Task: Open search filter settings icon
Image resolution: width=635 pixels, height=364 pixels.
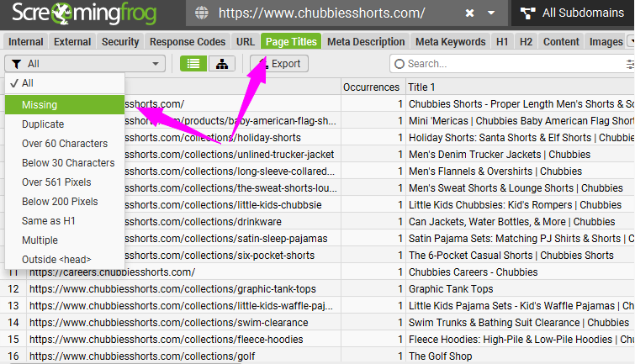Action: pyautogui.click(x=630, y=64)
